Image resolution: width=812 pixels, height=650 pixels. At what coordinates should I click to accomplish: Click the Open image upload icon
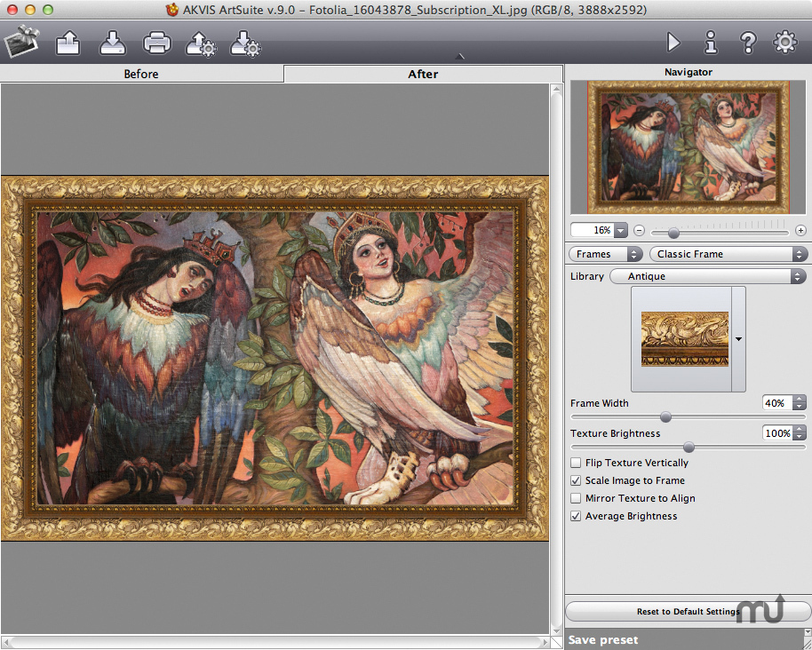pyautogui.click(x=68, y=43)
